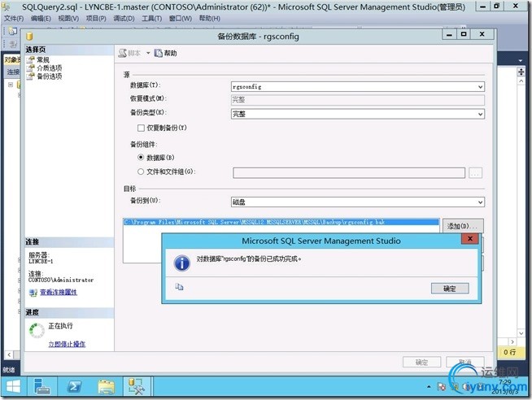Click the 恢复模式 field showing 完整

pos(358,100)
